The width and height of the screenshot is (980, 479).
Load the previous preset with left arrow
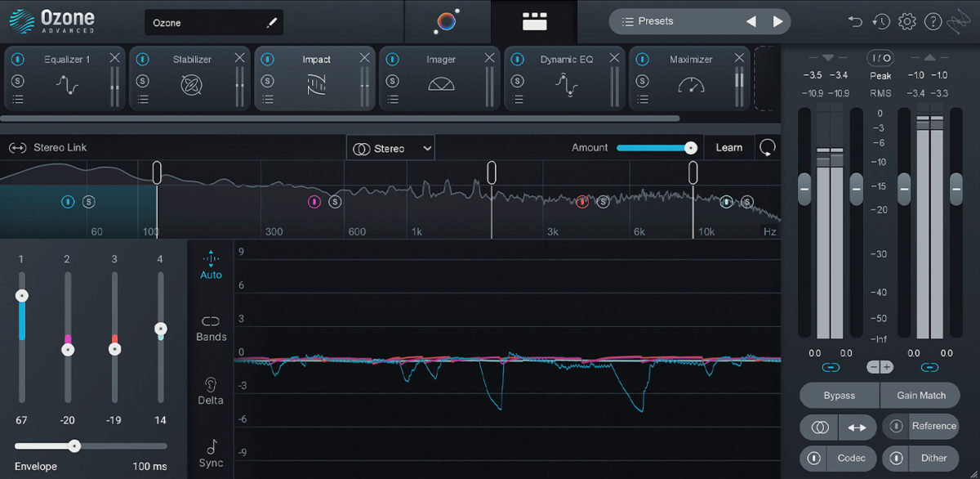pyautogui.click(x=751, y=22)
